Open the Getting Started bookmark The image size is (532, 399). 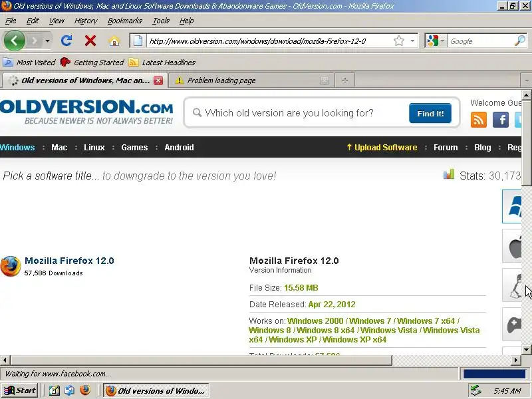coord(92,63)
